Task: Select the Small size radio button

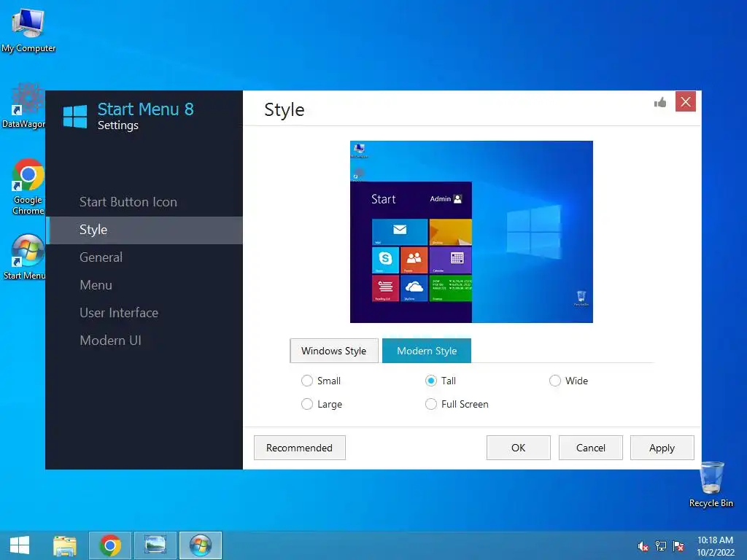Action: click(x=307, y=381)
